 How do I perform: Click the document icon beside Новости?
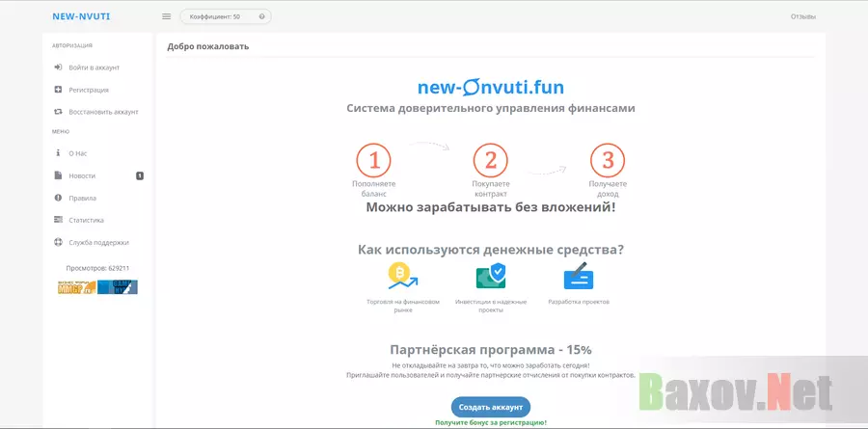pos(58,175)
